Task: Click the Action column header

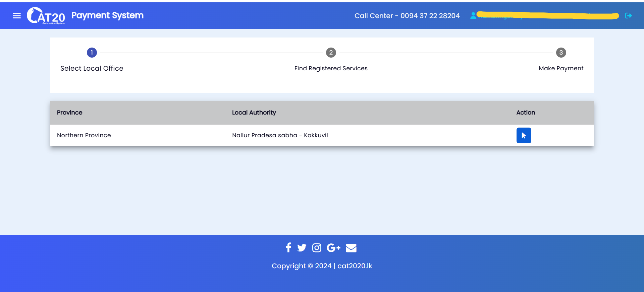Action: tap(526, 113)
